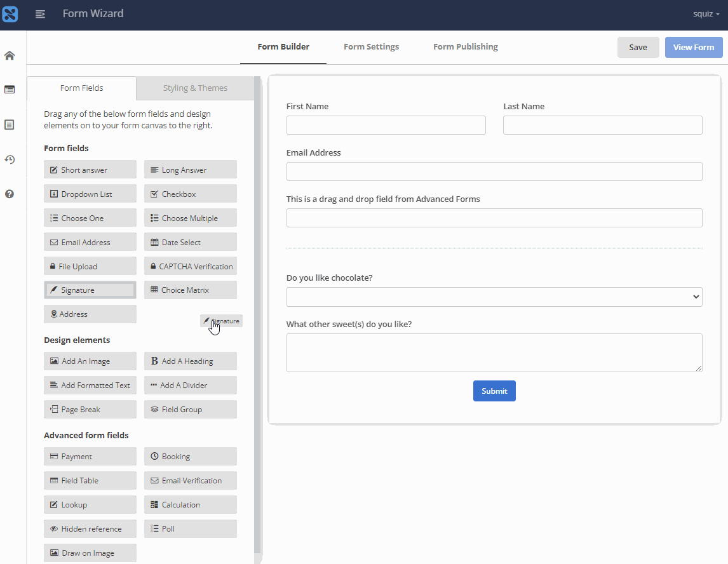The image size is (728, 564).
Task: Select Add A Divider element
Action: pyautogui.click(x=191, y=386)
